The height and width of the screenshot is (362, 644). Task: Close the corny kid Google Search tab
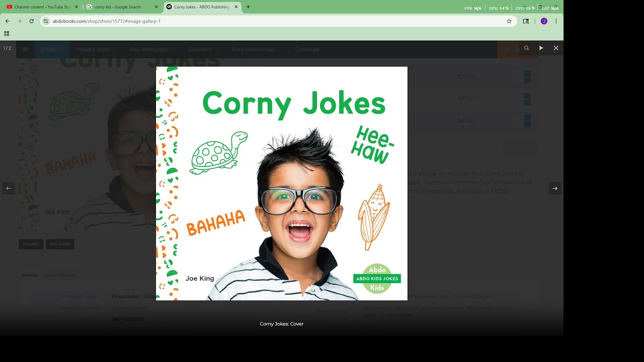coord(156,7)
